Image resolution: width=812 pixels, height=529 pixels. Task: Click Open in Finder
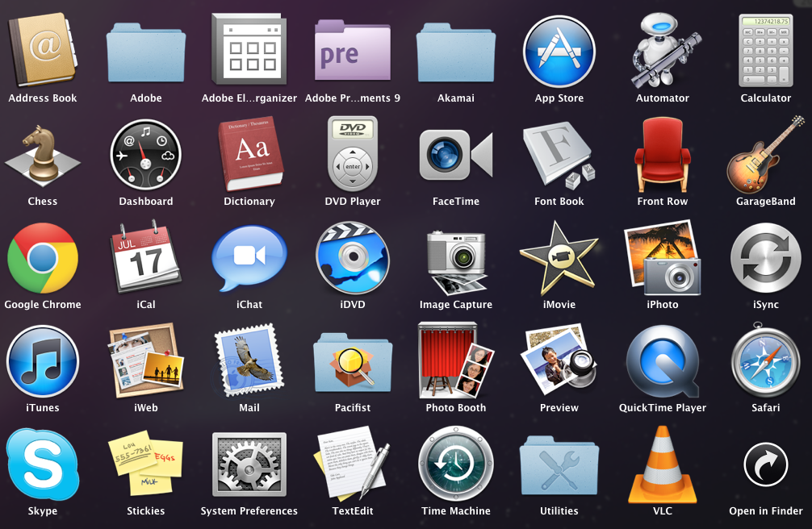765,464
